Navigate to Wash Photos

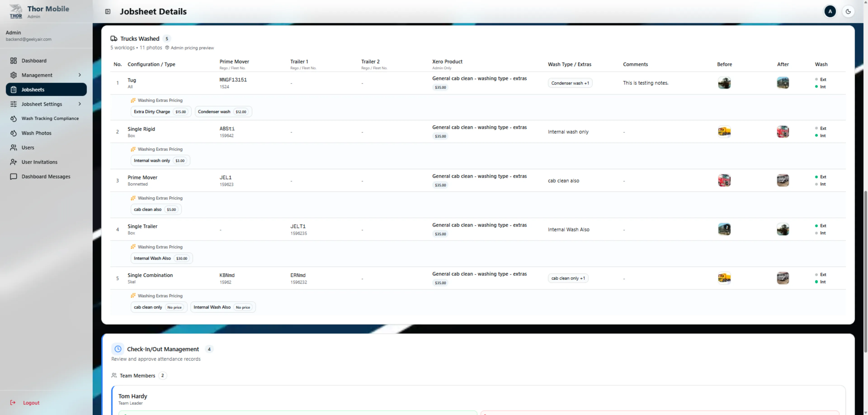(x=46, y=133)
